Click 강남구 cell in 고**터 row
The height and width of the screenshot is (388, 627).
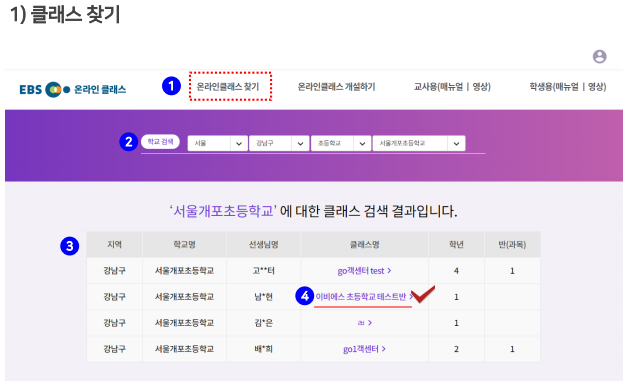click(x=114, y=271)
